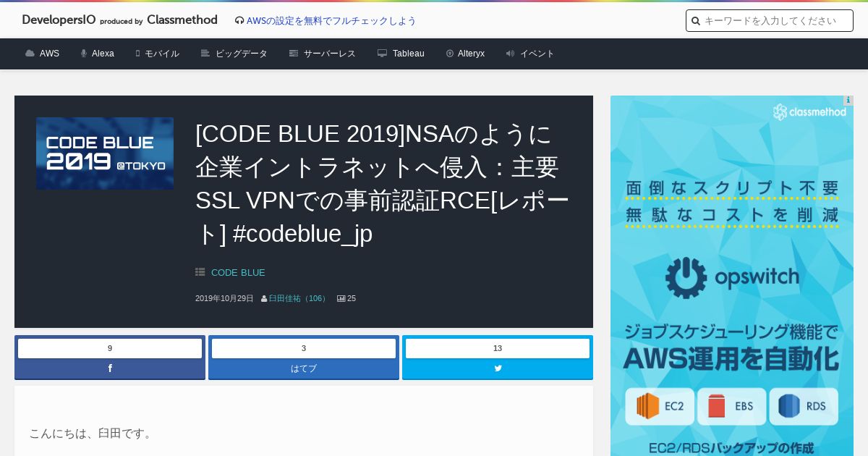Share the article on Twitter
868x456 pixels.
pos(498,368)
